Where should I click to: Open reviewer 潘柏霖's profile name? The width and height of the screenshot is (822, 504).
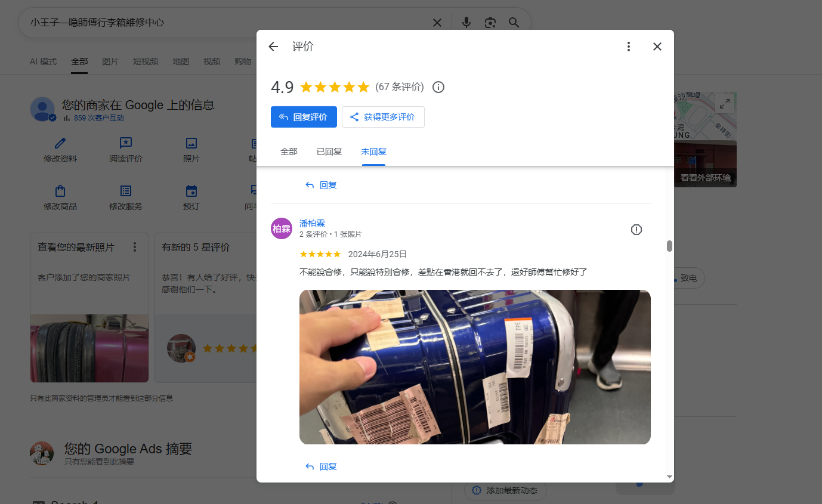pyautogui.click(x=312, y=223)
